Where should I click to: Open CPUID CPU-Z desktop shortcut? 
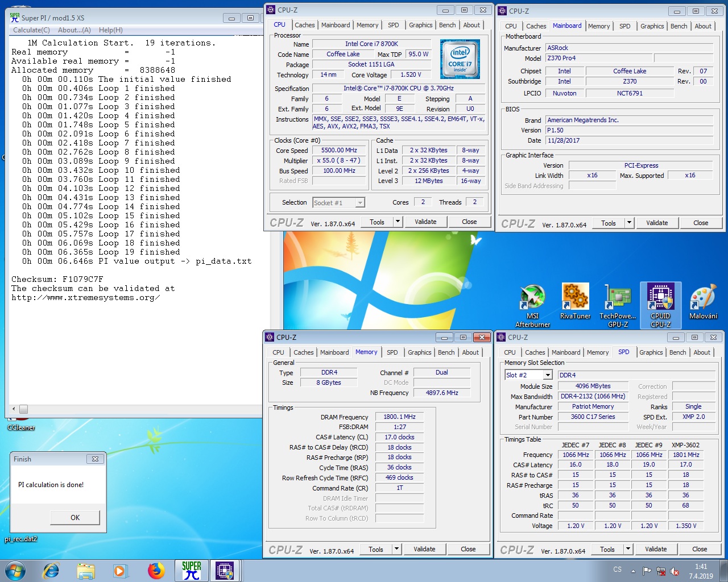[x=660, y=306]
